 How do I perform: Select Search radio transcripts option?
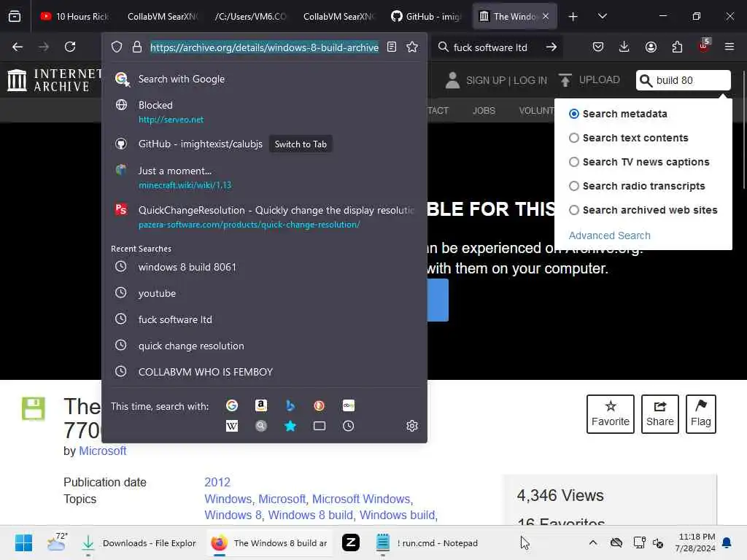(x=574, y=186)
